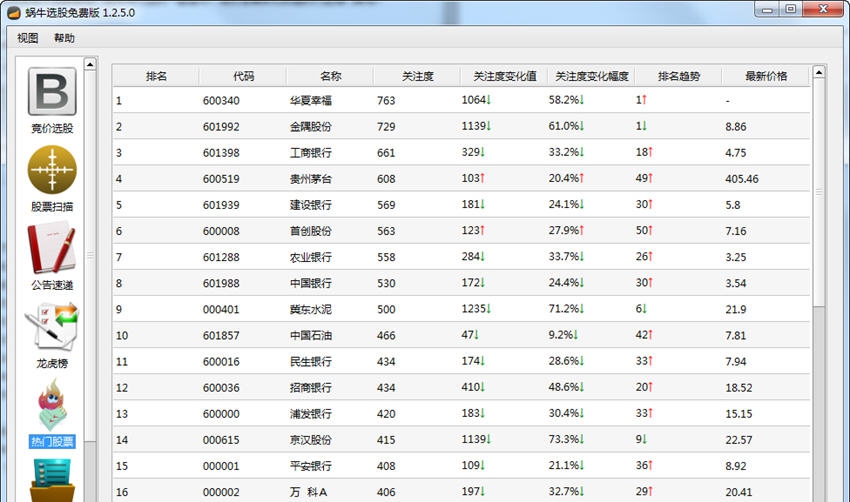This screenshot has width=850, height=502.
Task: Click rank trend 49 for 贵州茅台
Action: pyautogui.click(x=644, y=178)
